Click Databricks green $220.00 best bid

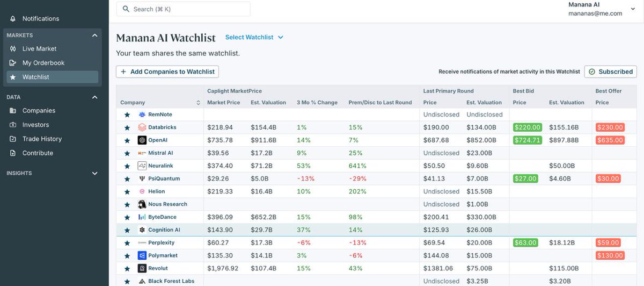(x=528, y=127)
